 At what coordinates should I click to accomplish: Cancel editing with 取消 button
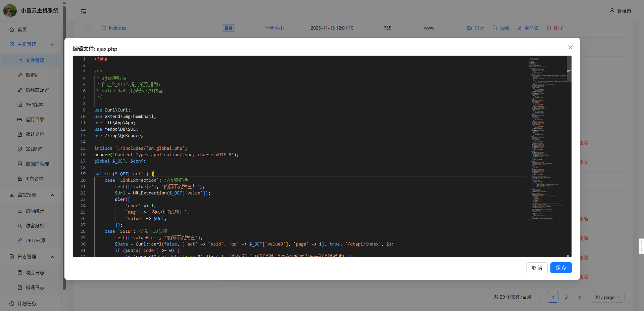pos(537,268)
